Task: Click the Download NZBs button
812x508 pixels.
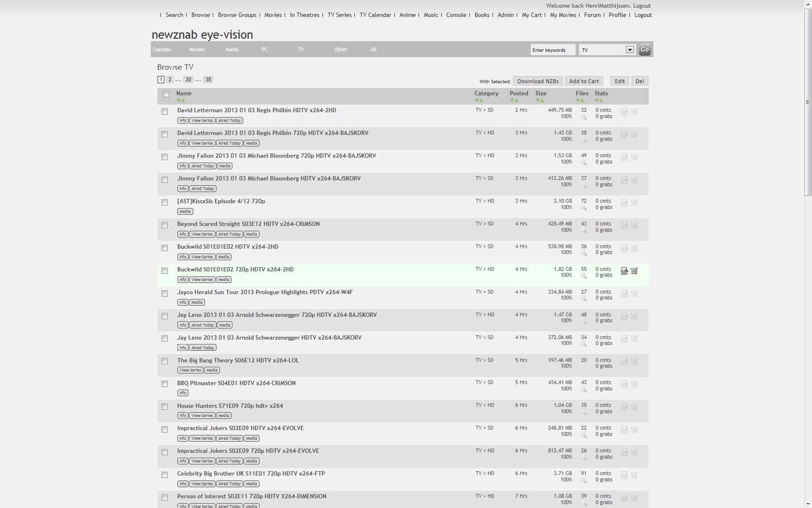Action: (x=537, y=81)
